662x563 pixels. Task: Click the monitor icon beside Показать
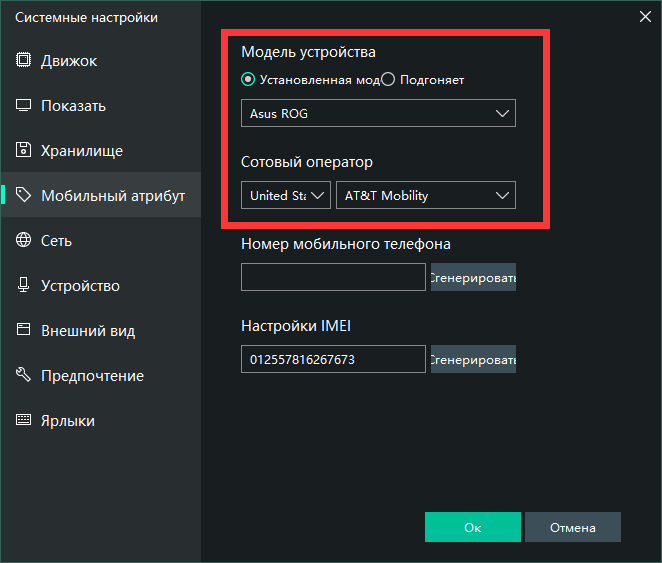23,106
